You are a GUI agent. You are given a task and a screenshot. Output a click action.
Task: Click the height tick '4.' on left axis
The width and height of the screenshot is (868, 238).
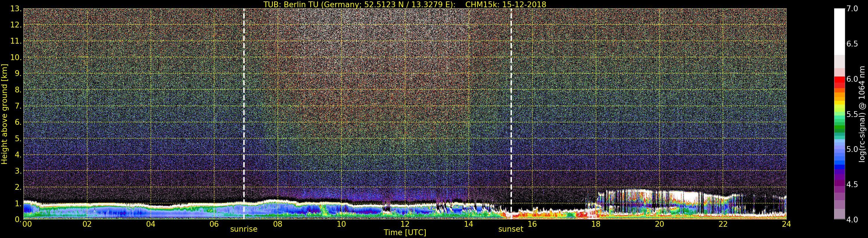(18, 155)
